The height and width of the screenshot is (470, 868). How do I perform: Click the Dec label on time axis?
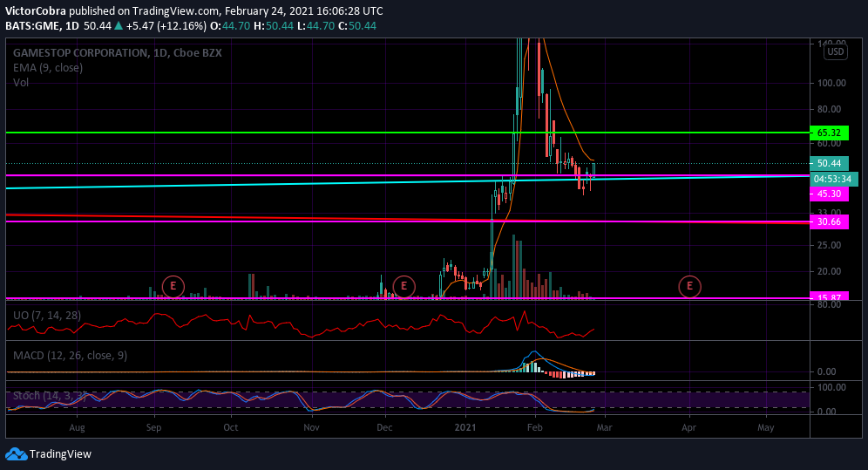[x=384, y=427]
